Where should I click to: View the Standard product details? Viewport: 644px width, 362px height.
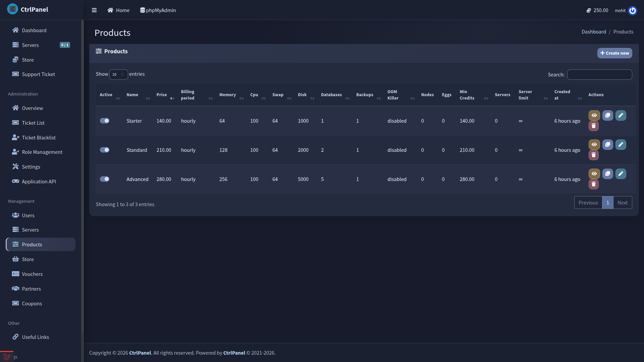point(594,144)
